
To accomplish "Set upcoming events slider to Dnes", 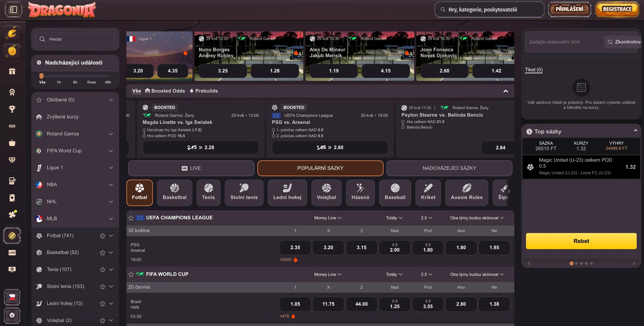I will [92, 82].
